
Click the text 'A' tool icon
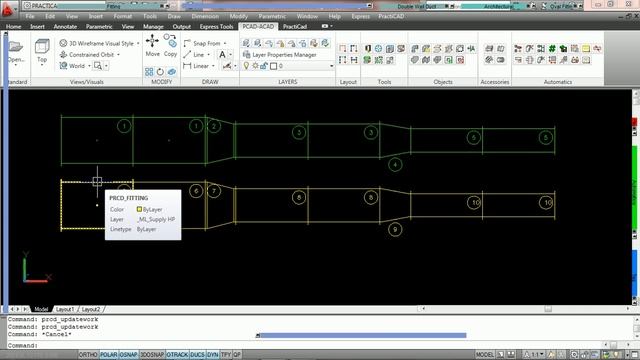[222, 54]
